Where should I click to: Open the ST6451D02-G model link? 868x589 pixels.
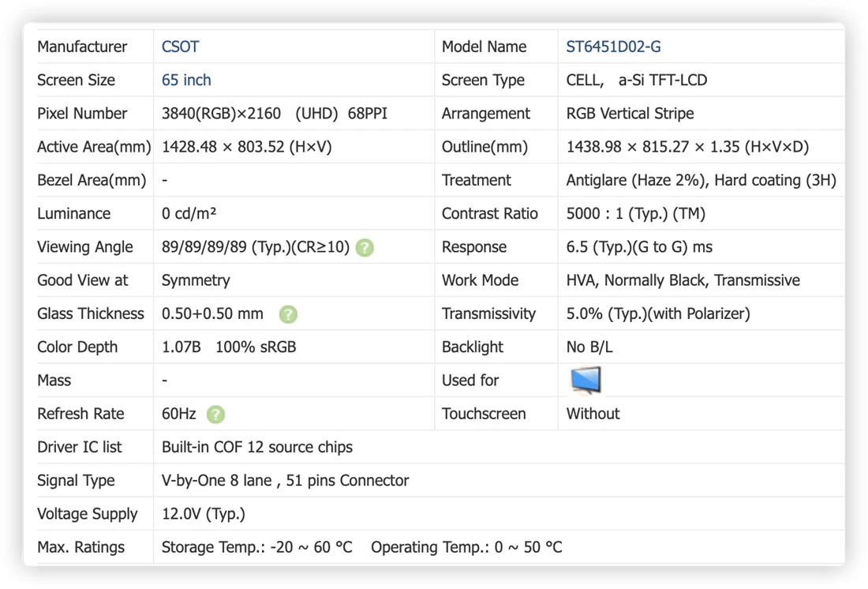pyautogui.click(x=613, y=47)
